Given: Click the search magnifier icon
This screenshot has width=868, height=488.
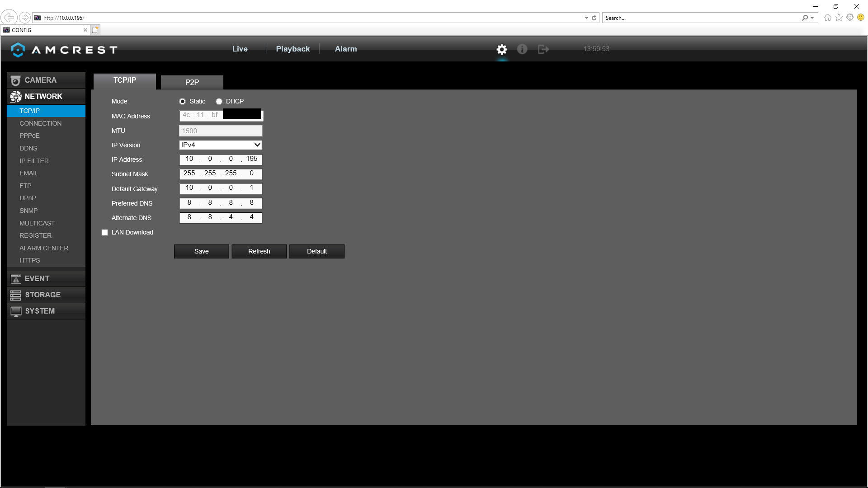Looking at the screenshot, I should coord(805,18).
